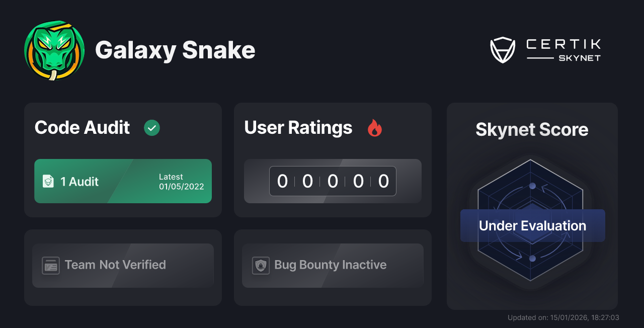Toggle the Bug Bounty Inactive status badge
Image resolution: width=644 pixels, height=328 pixels.
333,265
